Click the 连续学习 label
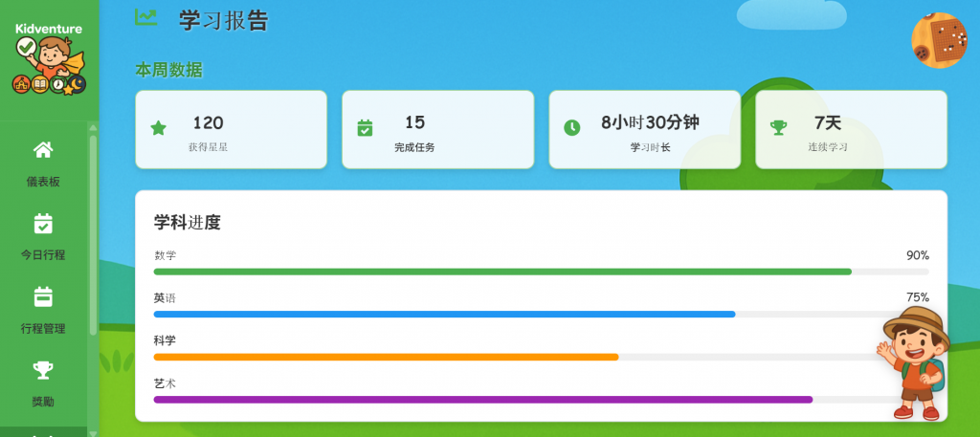This screenshot has height=437, width=980. [828, 148]
